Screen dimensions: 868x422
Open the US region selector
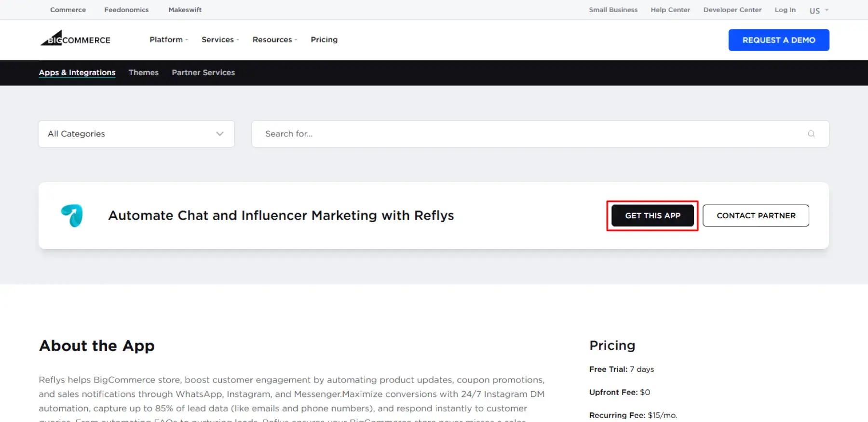point(818,11)
